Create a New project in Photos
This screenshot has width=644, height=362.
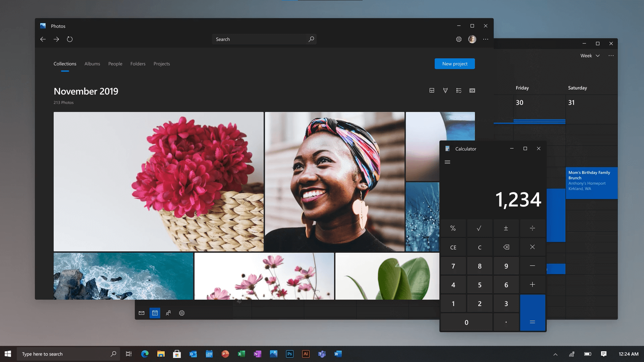pyautogui.click(x=454, y=64)
